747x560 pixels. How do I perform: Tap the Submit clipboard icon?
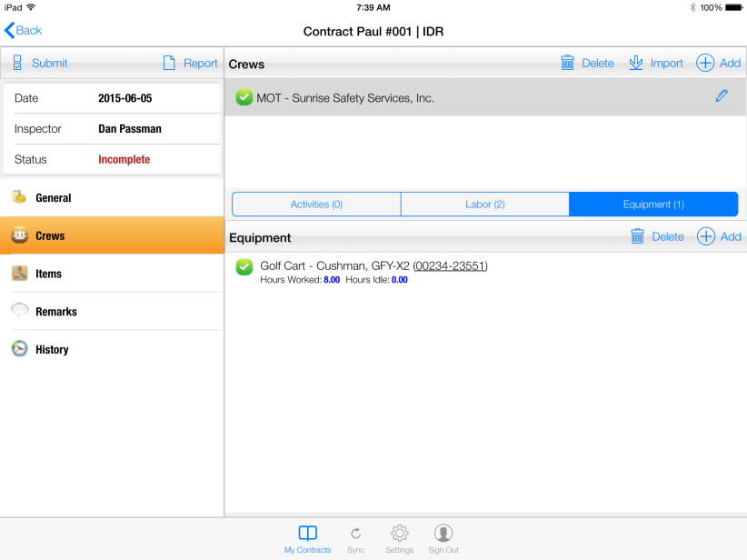coord(17,63)
